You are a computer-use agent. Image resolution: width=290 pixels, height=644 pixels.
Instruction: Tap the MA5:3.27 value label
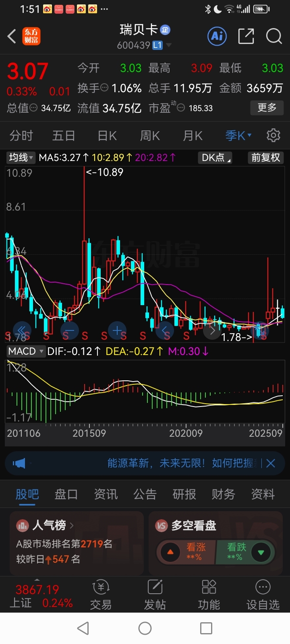point(64,157)
